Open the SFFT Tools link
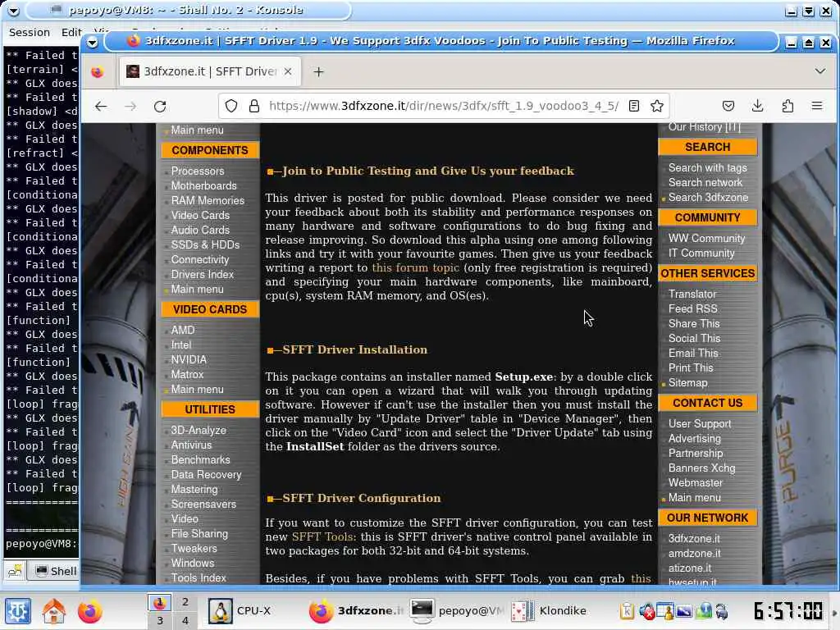This screenshot has height=630, width=840. (322, 536)
